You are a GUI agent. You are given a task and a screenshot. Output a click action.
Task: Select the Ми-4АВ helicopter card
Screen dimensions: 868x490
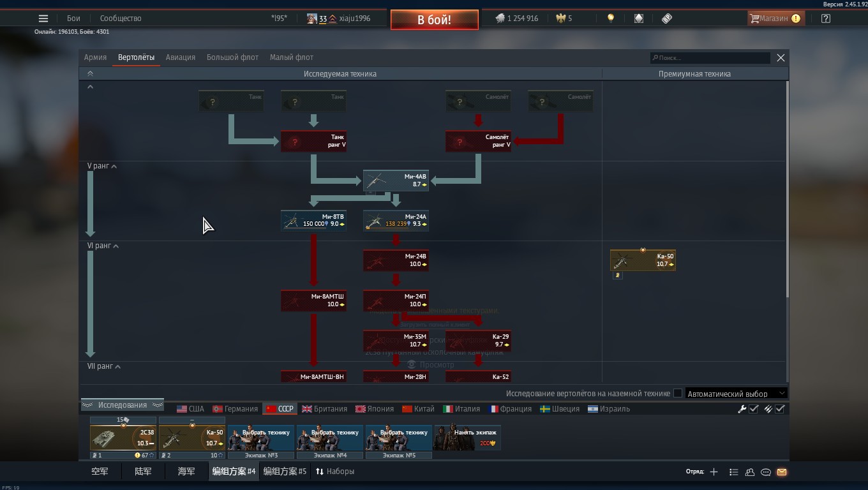click(x=396, y=181)
